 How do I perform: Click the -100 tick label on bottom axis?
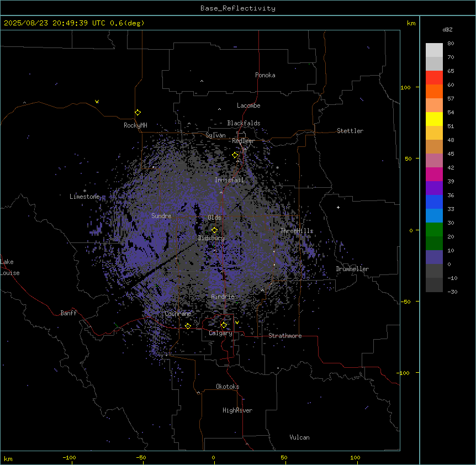point(69,457)
